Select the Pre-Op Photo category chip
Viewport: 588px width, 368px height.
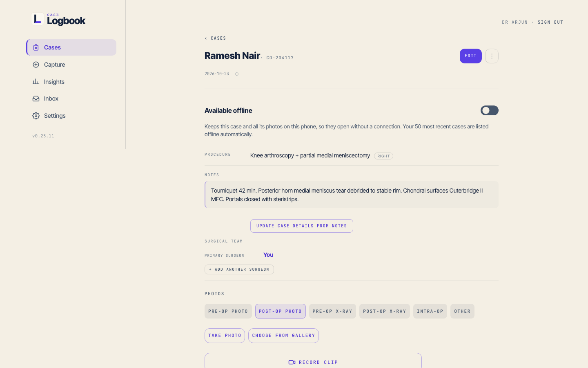228,311
